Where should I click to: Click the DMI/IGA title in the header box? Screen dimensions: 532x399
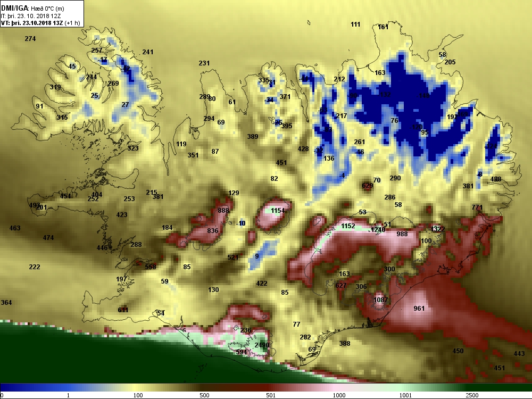pos(14,7)
